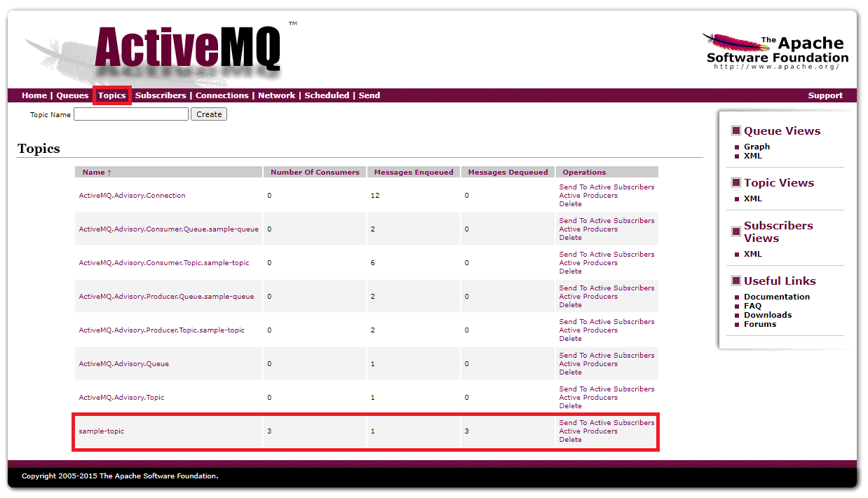Image resolution: width=868 pixels, height=498 pixels.
Task: Open Subscribers Views XML link
Action: point(752,254)
